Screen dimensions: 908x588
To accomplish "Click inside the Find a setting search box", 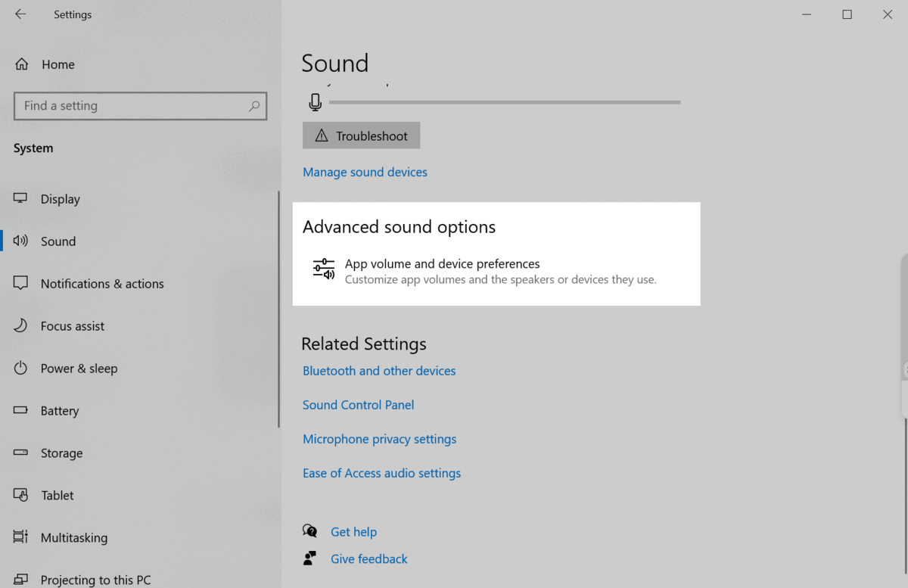I will pyautogui.click(x=140, y=106).
